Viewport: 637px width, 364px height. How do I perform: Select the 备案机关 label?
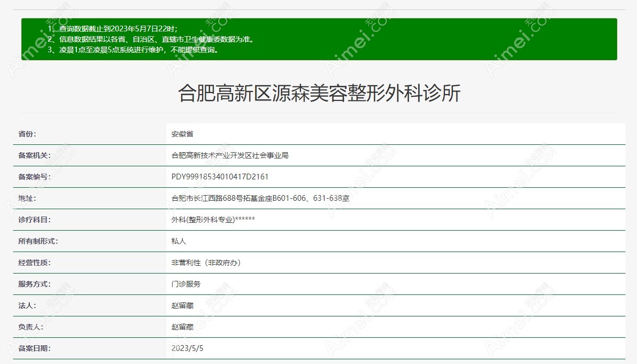click(x=35, y=155)
